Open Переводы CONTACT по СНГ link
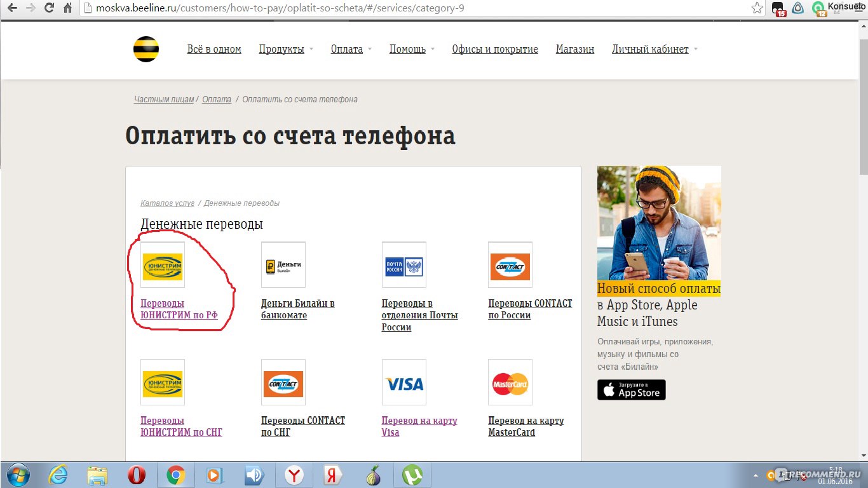Image resolution: width=868 pixels, height=488 pixels. (303, 426)
